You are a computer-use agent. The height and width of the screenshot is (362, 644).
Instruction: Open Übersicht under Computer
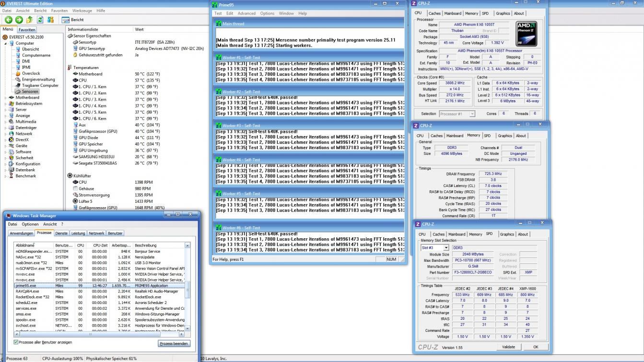click(30, 49)
